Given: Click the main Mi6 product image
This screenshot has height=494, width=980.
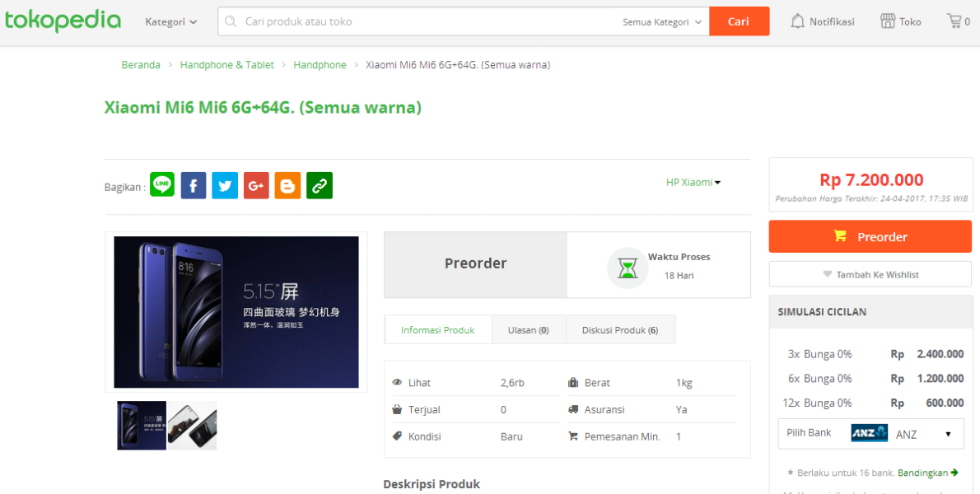Looking at the screenshot, I should coord(236,312).
